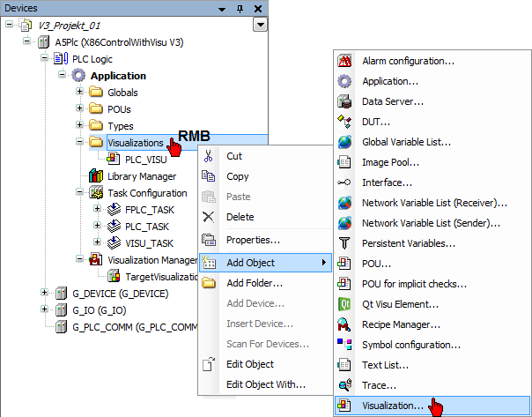Viewport: 532px width, 417px height.
Task: Collapse the Application node
Action: (x=62, y=75)
